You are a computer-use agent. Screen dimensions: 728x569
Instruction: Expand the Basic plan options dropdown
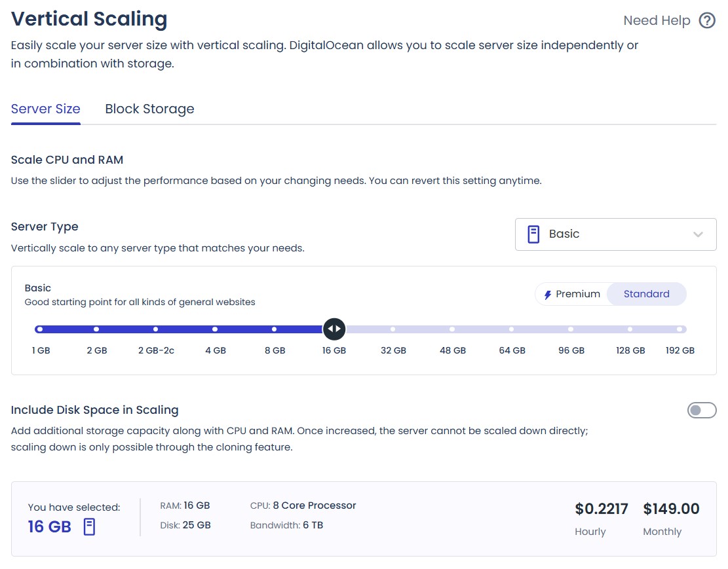pyautogui.click(x=615, y=234)
